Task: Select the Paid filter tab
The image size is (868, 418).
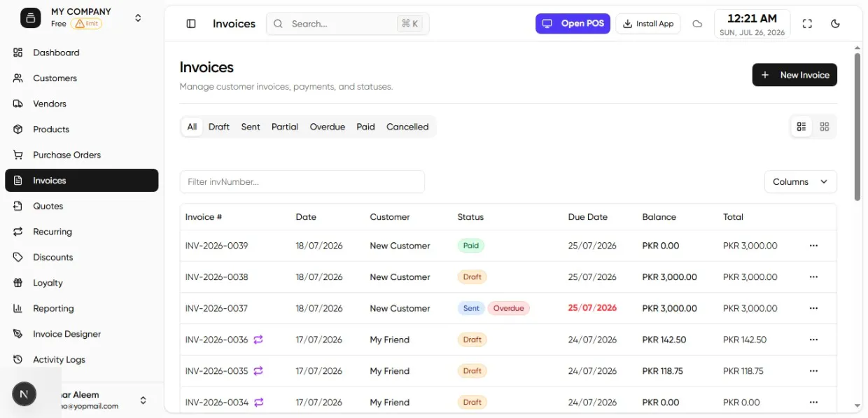Action: coord(365,127)
